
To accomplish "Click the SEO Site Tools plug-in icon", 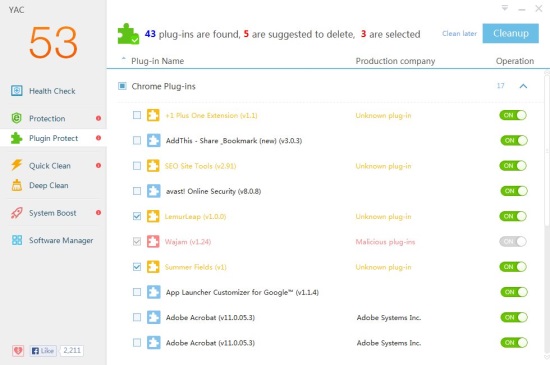I will point(153,166).
